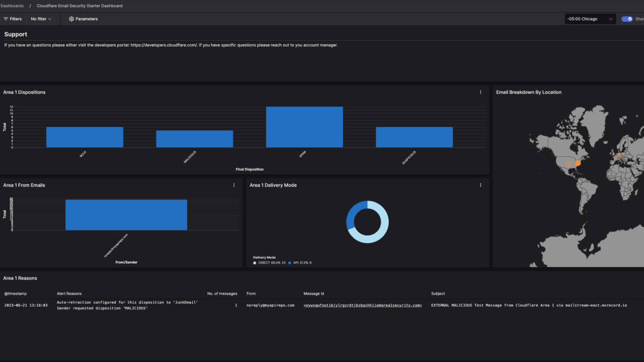Click the noreply@myapirepo.com bar in From Emails
Screen dimensions: 644x362
(126, 215)
